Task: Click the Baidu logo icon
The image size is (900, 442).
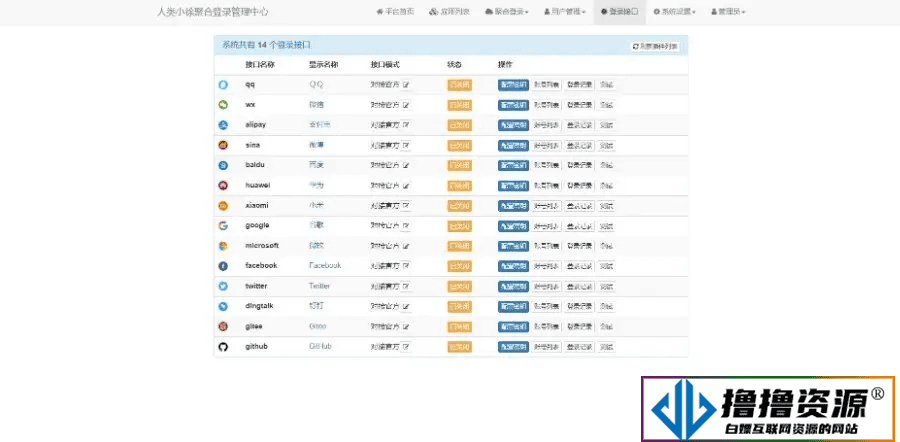Action: [223, 165]
